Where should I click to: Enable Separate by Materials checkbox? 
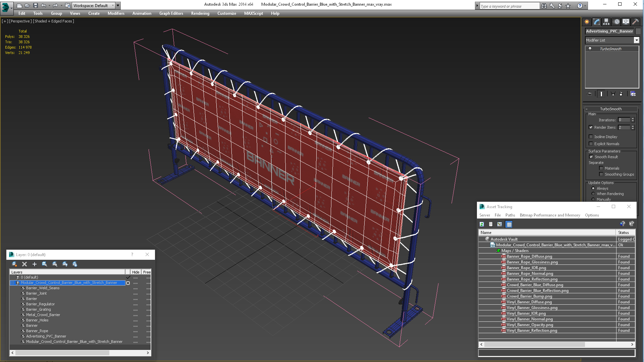[x=601, y=168]
